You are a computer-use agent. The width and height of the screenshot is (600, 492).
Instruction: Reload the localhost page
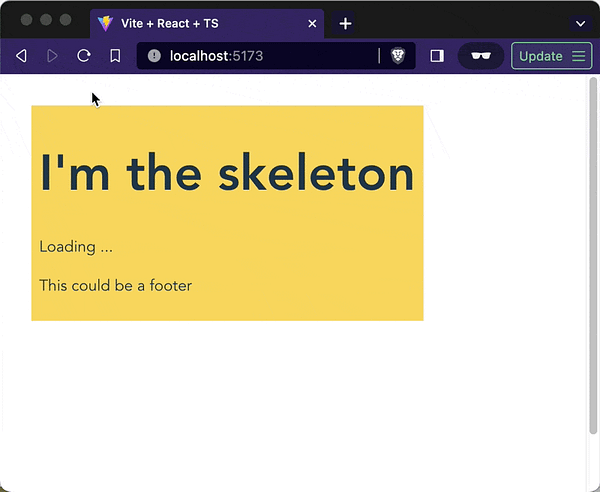click(x=84, y=56)
